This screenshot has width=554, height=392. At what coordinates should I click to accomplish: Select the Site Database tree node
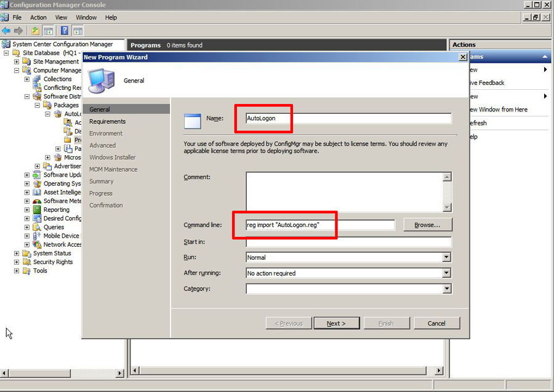[50, 53]
